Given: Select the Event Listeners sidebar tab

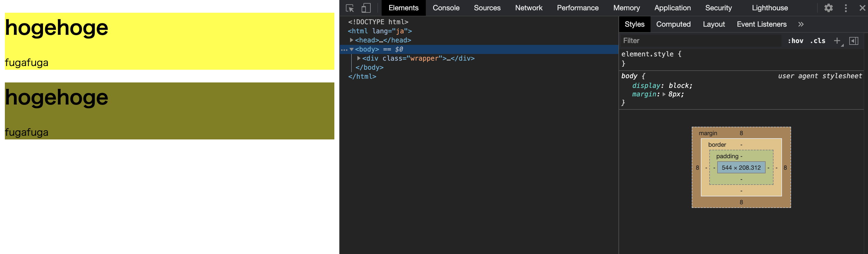Looking at the screenshot, I should [x=761, y=24].
